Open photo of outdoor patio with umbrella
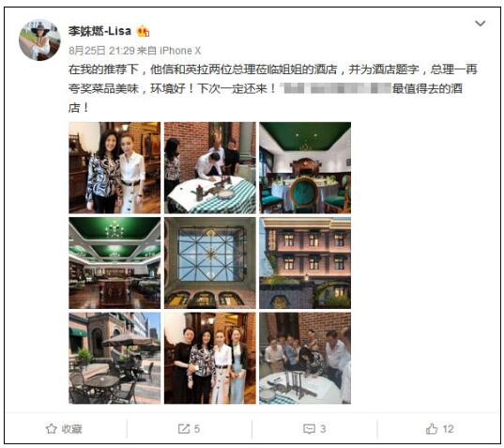Screen dimensions: 504x448 (115, 358)
